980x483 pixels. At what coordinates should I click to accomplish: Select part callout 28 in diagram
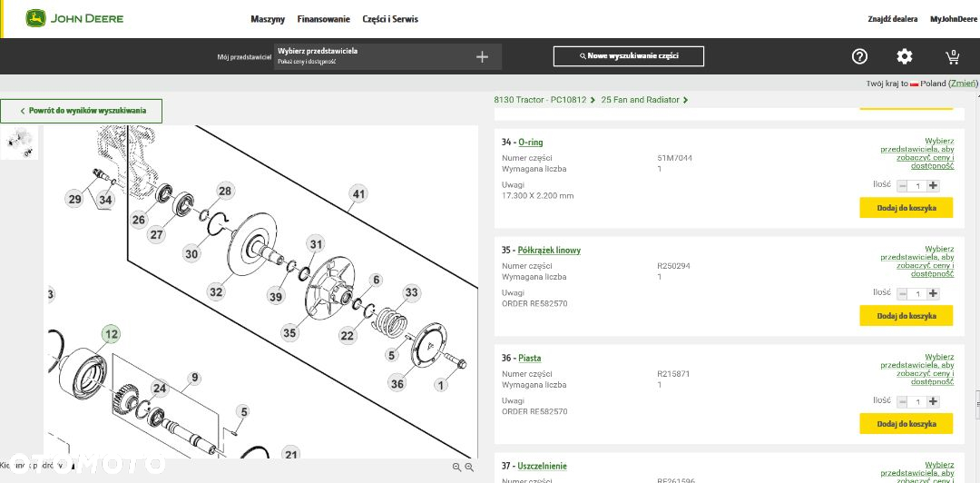coord(225,191)
